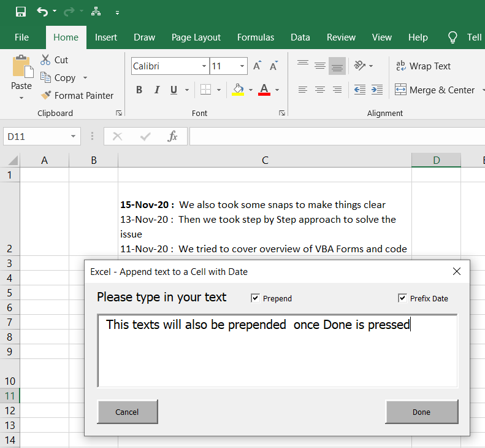Click the Paste clipboard icon

point(23,66)
